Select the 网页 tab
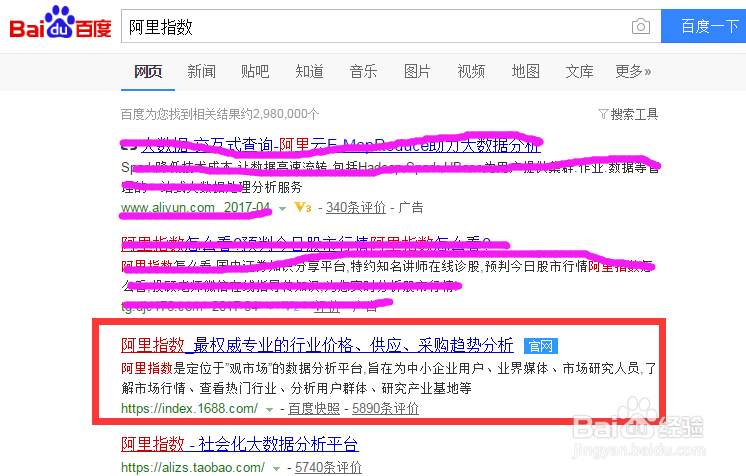Screen dimensions: 746x476 click(148, 71)
